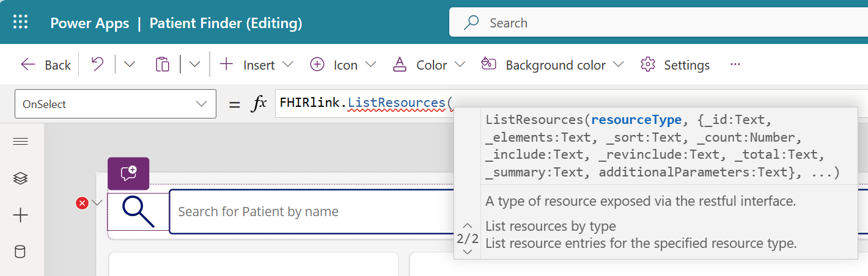Click the Undo icon

(97, 64)
